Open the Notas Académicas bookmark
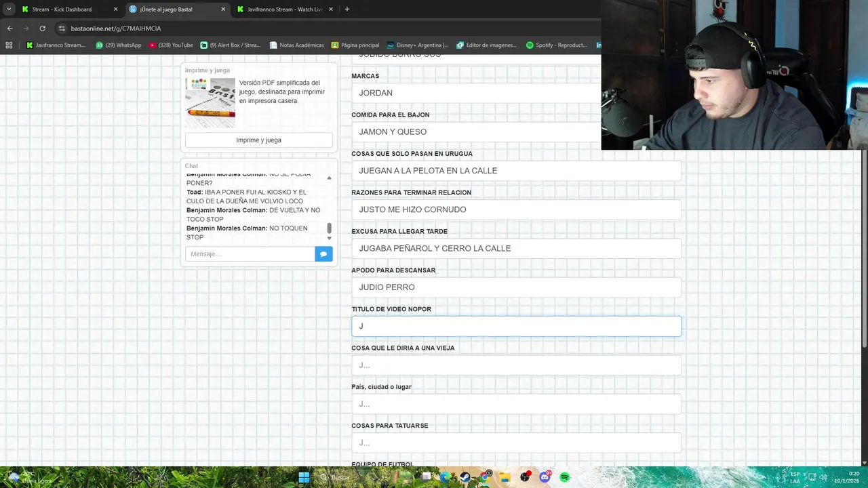Image resolution: width=868 pixels, height=488 pixels. click(297, 45)
